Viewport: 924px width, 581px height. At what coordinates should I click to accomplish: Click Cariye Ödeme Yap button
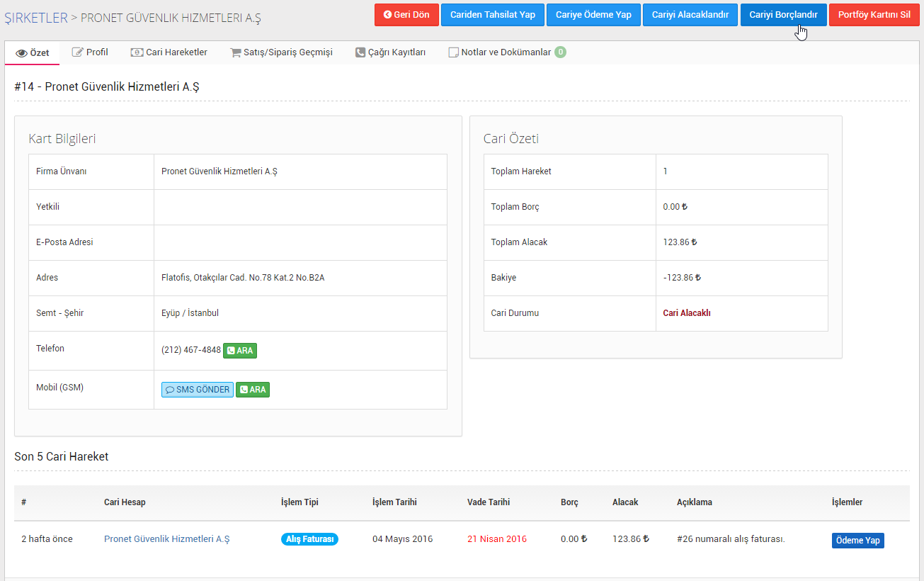593,15
